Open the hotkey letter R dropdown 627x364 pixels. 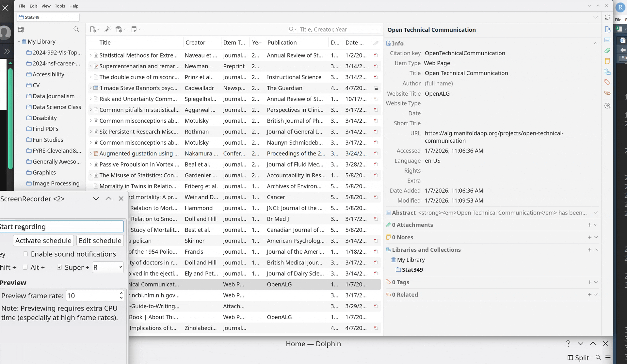click(x=108, y=267)
